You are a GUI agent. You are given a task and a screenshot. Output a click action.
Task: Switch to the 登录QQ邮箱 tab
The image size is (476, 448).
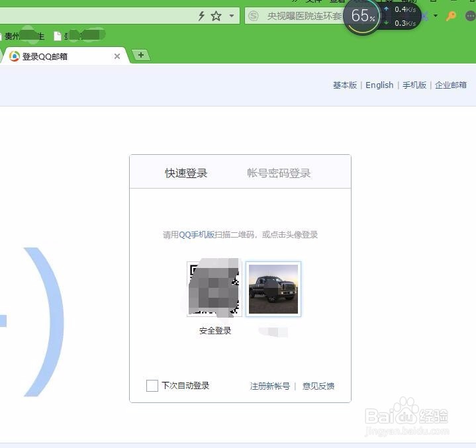pyautogui.click(x=65, y=56)
